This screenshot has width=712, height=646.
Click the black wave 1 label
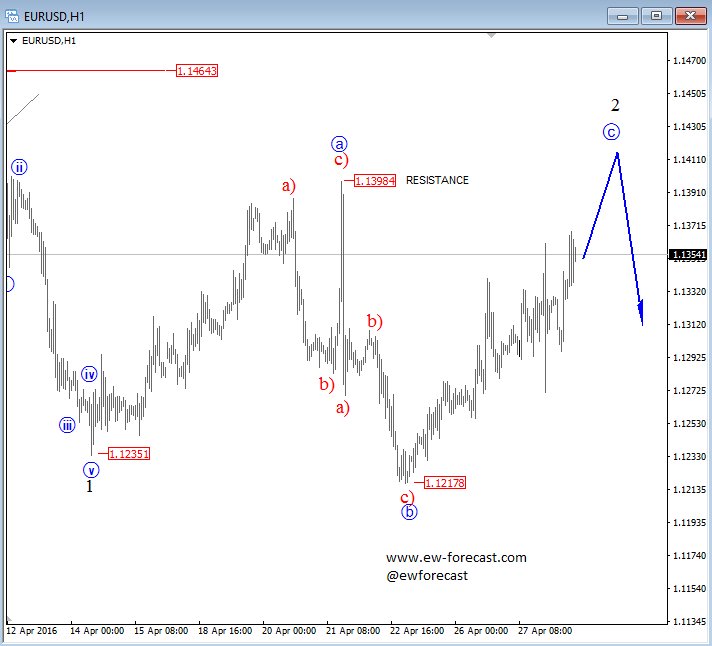(x=89, y=486)
